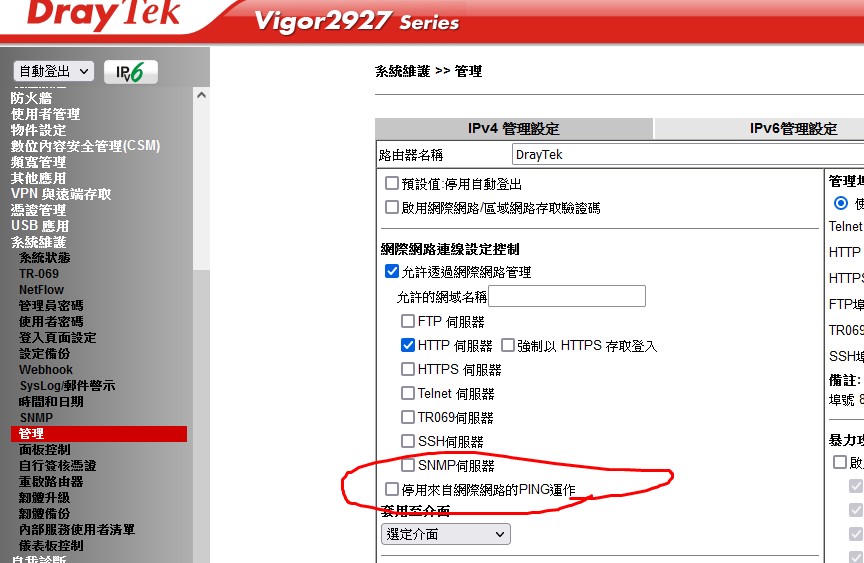Viewport: 864px width, 563px height.
Task: Uncheck 允許透過網際網路管理 checkbox
Action: click(x=391, y=271)
